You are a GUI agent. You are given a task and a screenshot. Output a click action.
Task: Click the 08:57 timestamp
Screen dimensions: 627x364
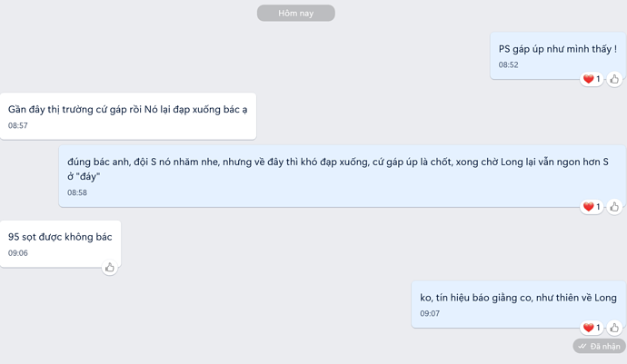click(18, 125)
